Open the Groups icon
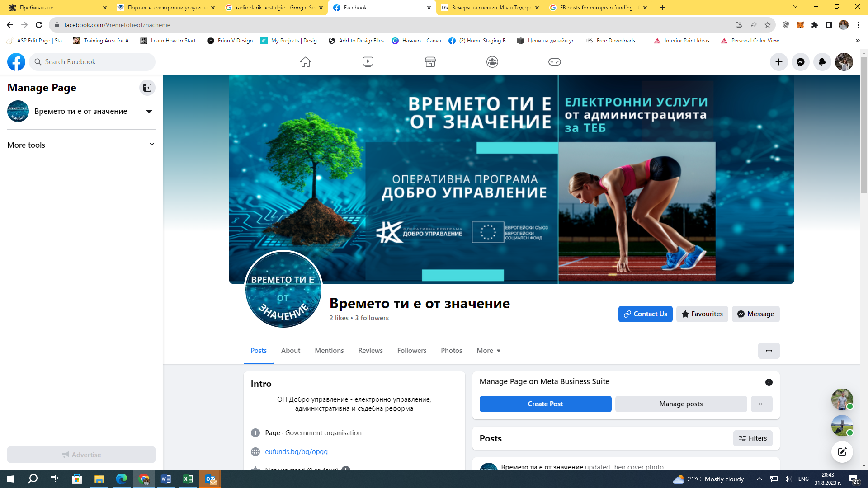Screen dimensions: 868x488 pos(492,62)
